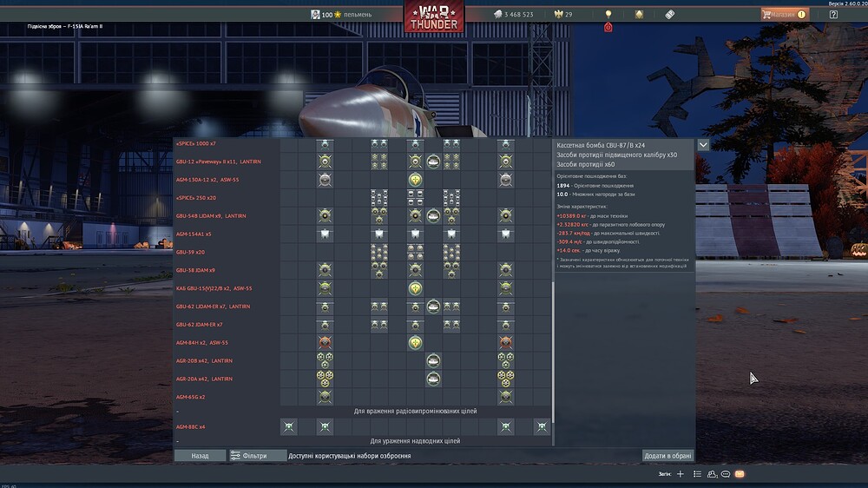The image size is (868, 488).
Task: Select center glide bomb icon in AGM-154A1 row
Action: (x=415, y=234)
